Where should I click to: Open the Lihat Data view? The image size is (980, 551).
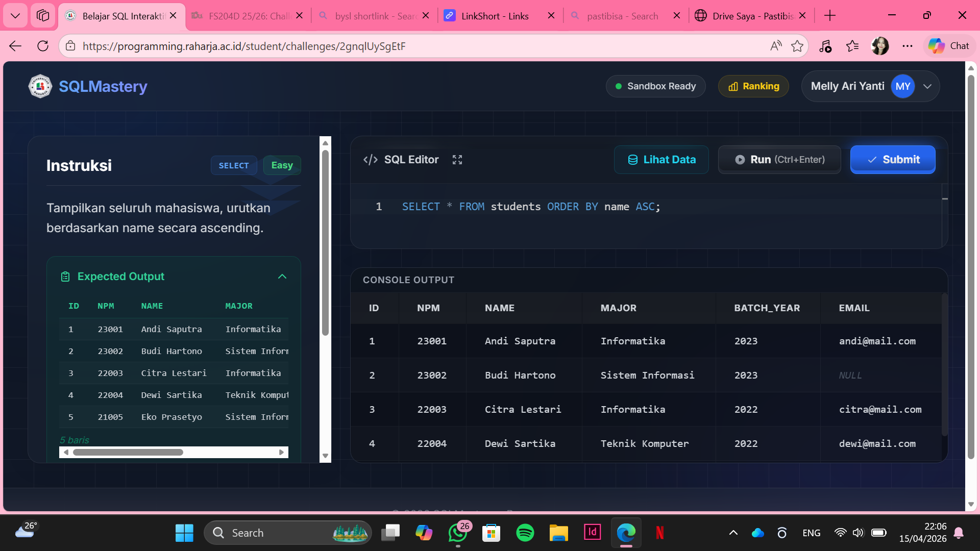point(661,160)
